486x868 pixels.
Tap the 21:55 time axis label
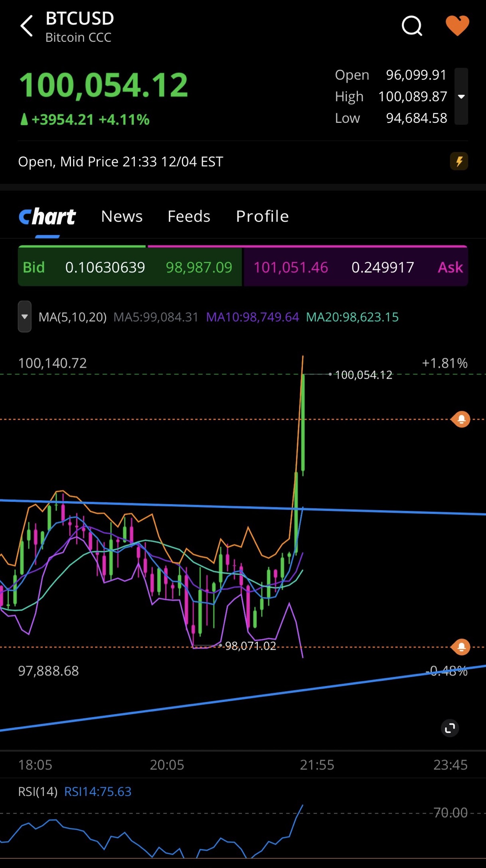317,765
